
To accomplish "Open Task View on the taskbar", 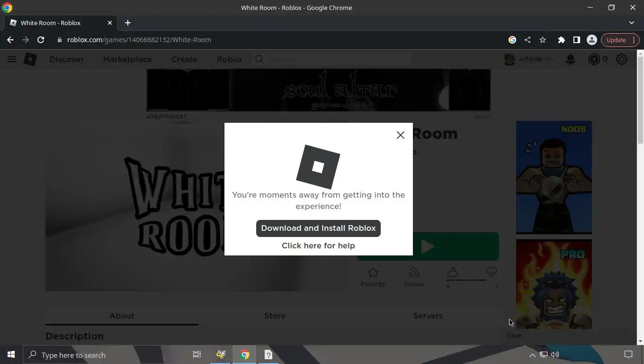I will coord(197,355).
